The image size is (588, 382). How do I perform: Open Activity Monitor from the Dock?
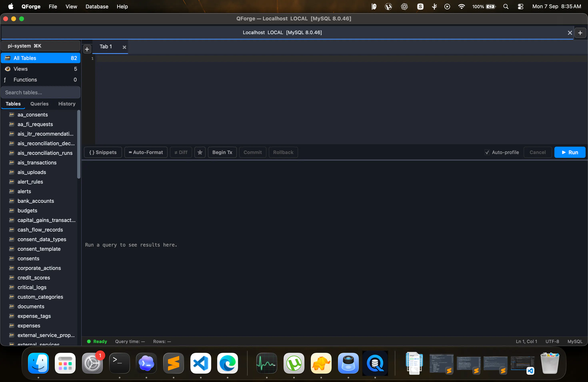(x=267, y=363)
